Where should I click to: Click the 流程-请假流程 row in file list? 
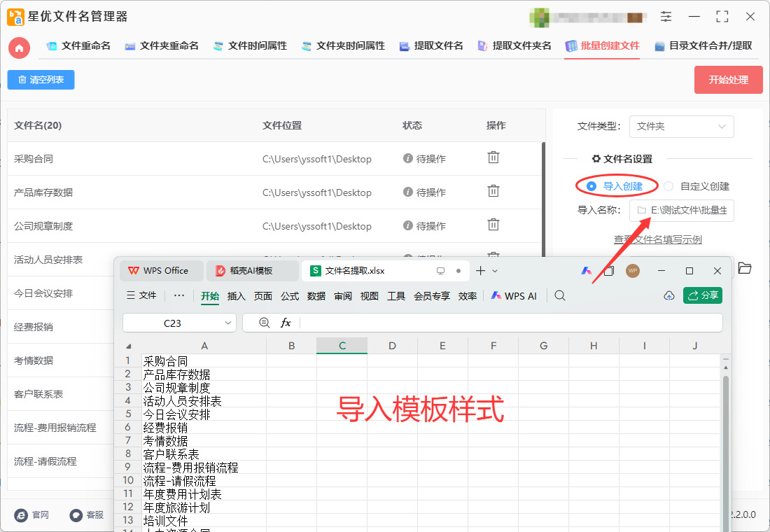(x=62, y=461)
